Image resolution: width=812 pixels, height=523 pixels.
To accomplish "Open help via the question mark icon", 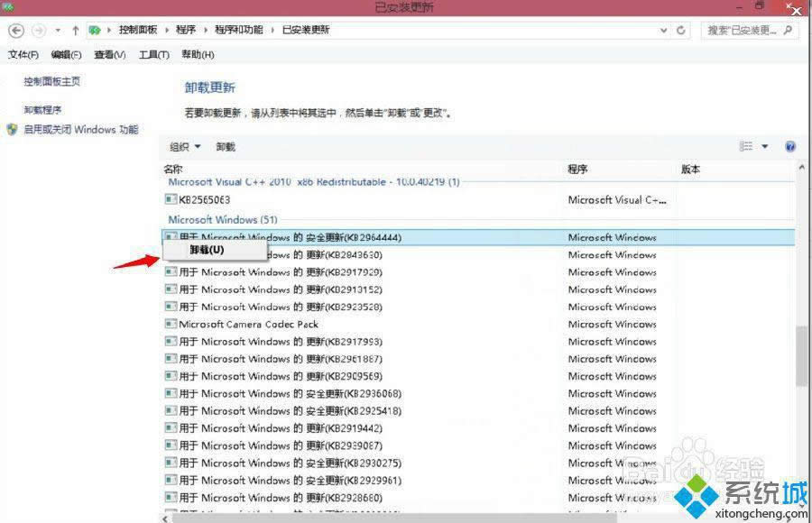I will pos(790,146).
